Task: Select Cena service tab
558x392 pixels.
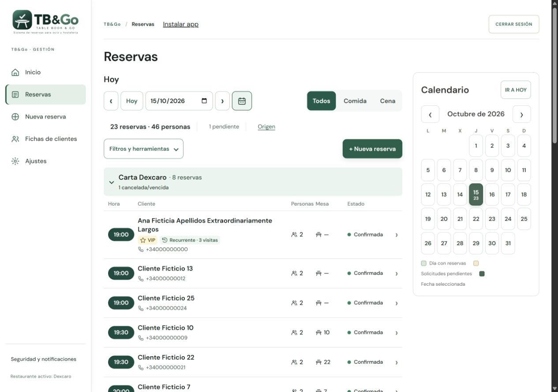Action: point(388,101)
